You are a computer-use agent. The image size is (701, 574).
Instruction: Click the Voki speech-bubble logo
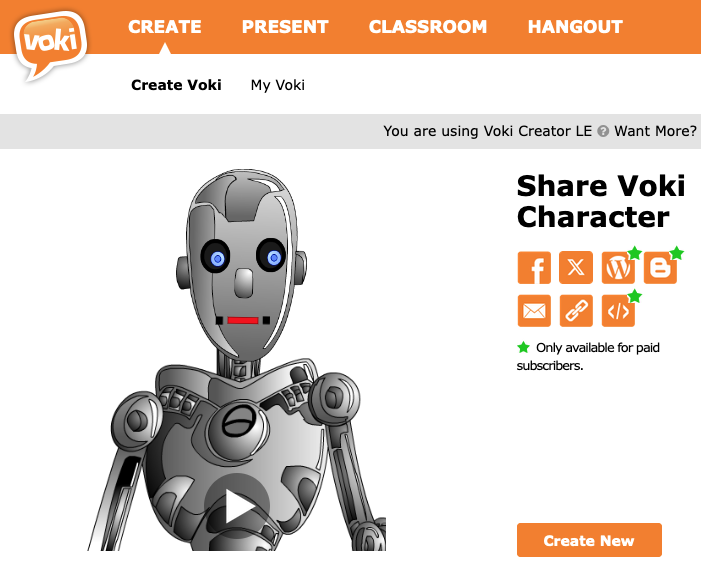click(50, 45)
